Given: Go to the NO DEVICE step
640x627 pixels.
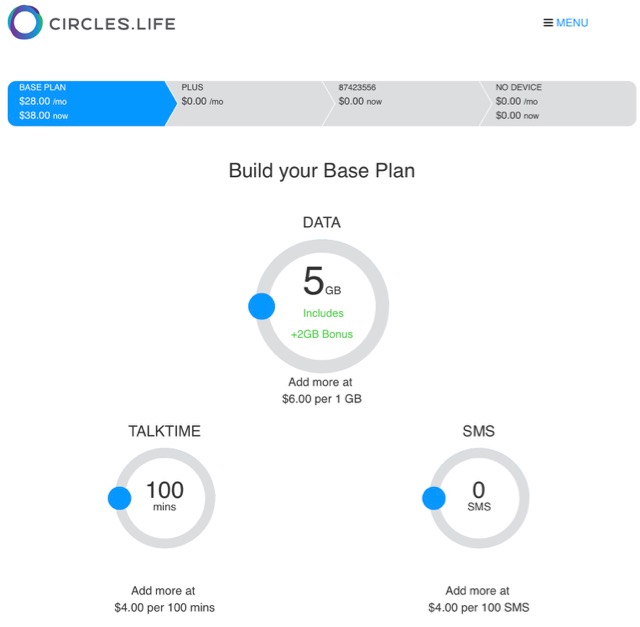Looking at the screenshot, I should pyautogui.click(x=559, y=103).
